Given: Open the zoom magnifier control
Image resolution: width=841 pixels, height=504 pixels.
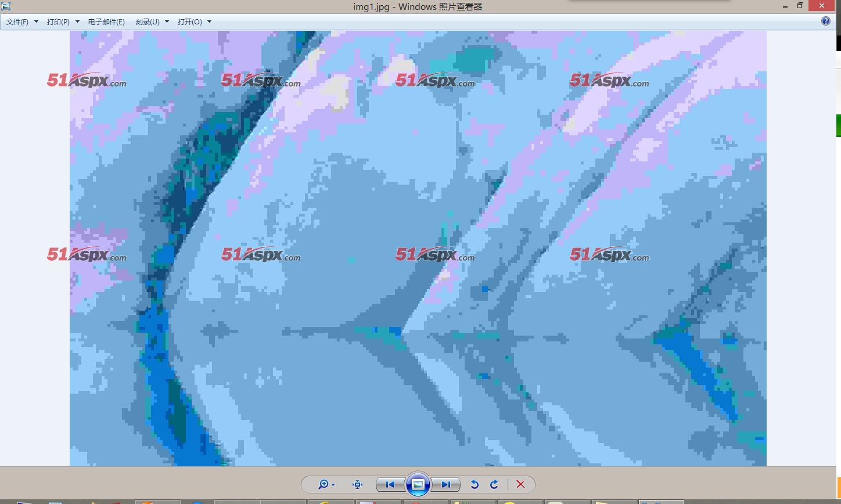Looking at the screenshot, I should point(326,484).
